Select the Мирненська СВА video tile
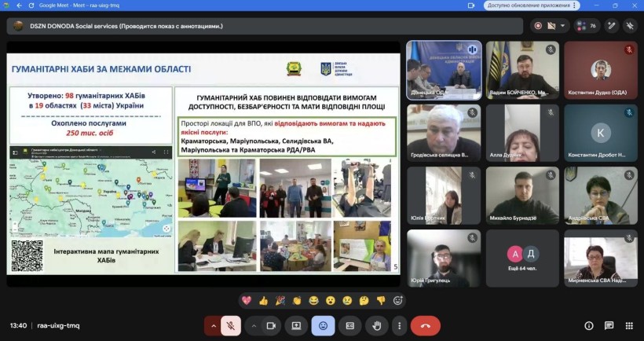Image resolution: width=644 pixels, height=341 pixels. [x=601, y=258]
